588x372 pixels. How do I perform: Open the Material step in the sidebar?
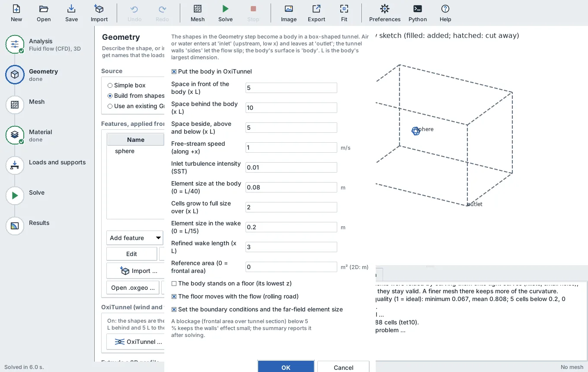(15, 135)
